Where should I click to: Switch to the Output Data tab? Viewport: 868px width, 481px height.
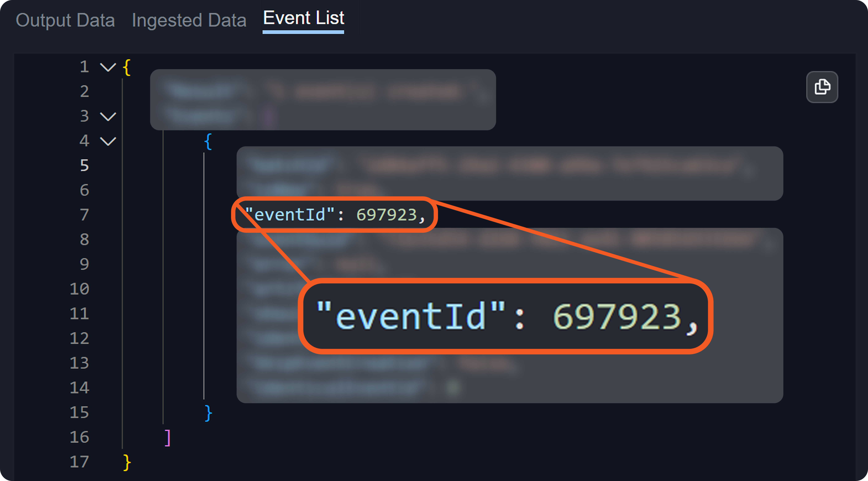(x=65, y=20)
